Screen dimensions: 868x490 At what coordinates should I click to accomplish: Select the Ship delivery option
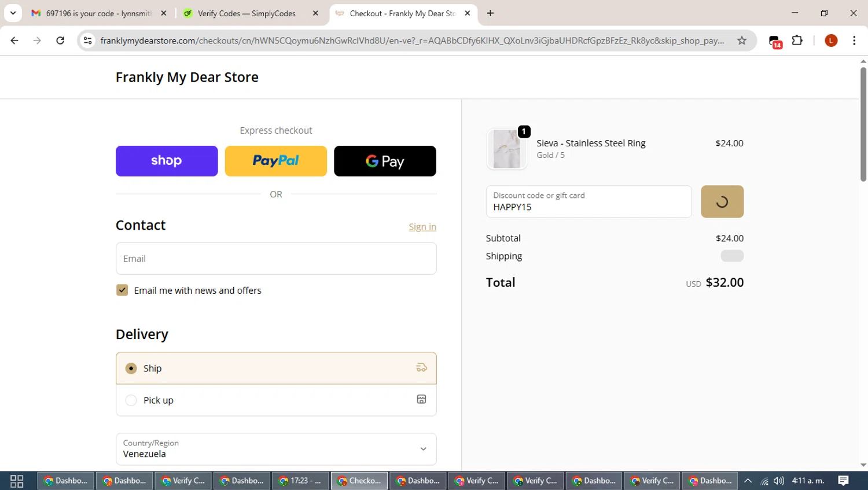click(x=276, y=368)
